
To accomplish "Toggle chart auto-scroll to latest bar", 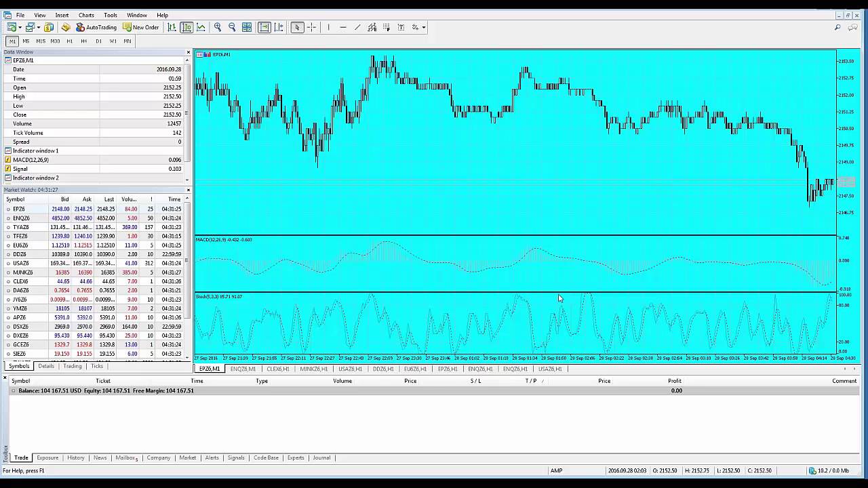I will [264, 27].
